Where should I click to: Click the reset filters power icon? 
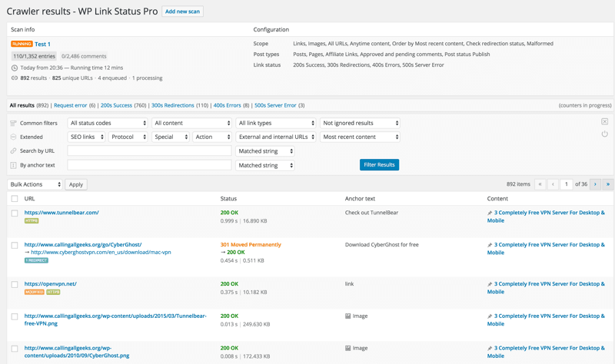(605, 134)
